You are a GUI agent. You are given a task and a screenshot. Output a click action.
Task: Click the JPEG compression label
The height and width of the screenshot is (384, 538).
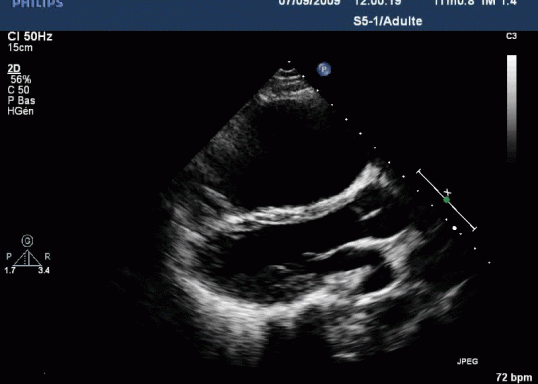pyautogui.click(x=467, y=361)
